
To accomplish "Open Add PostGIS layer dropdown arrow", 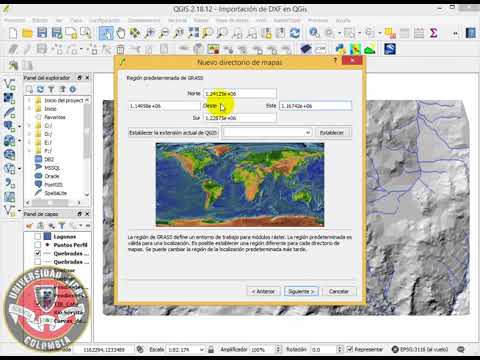I will pyautogui.click(x=19, y=127).
